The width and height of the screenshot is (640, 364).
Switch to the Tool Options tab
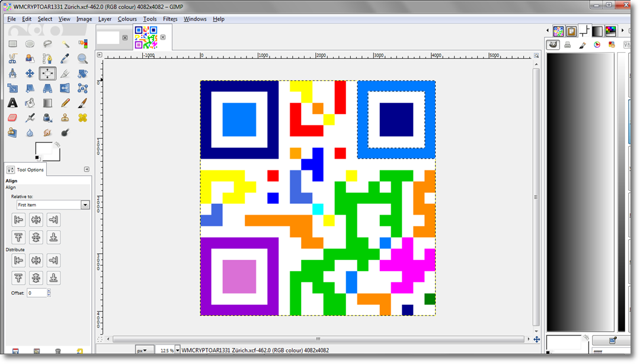[25, 169]
